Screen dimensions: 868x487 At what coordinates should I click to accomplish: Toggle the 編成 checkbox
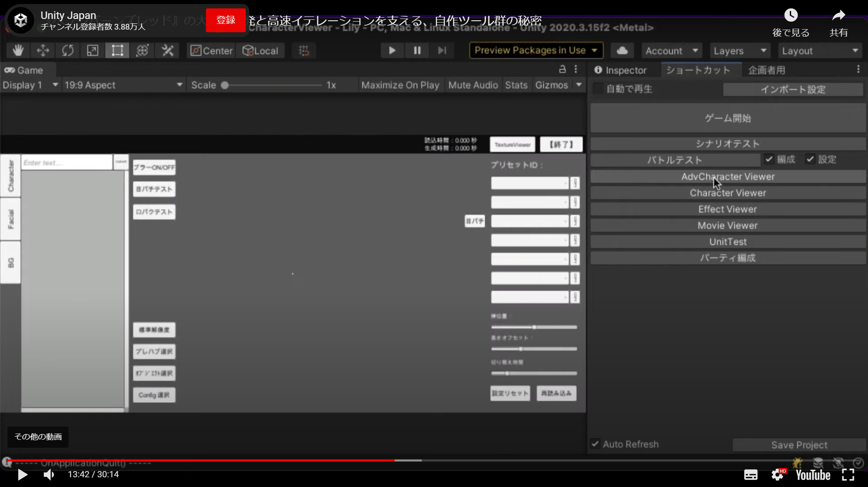pos(769,159)
